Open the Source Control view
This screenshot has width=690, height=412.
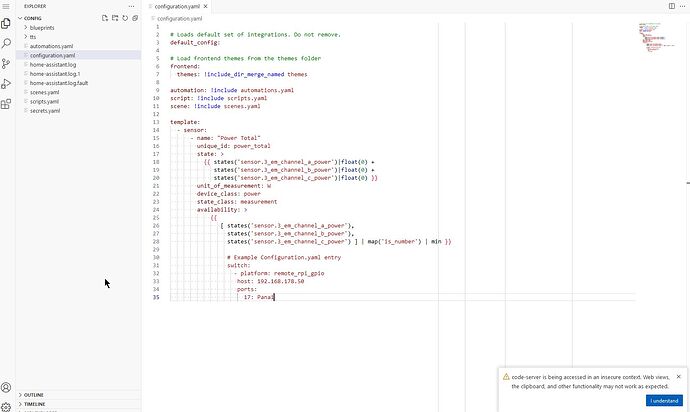[7, 63]
